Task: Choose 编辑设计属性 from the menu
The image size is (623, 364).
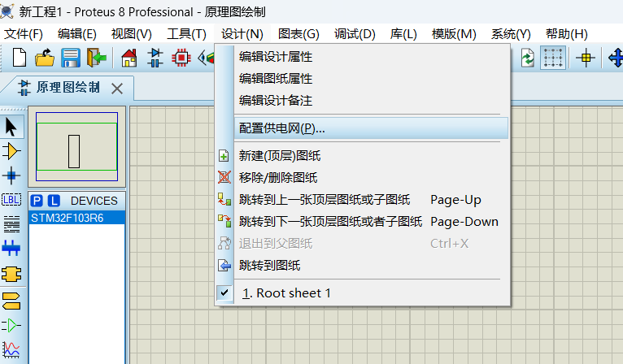Action: pos(371,57)
